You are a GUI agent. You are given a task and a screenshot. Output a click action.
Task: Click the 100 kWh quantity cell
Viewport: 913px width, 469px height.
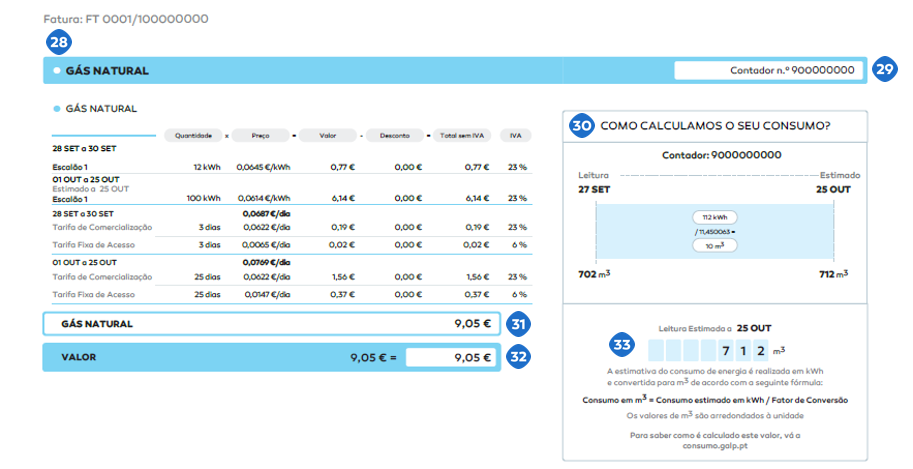tap(204, 198)
